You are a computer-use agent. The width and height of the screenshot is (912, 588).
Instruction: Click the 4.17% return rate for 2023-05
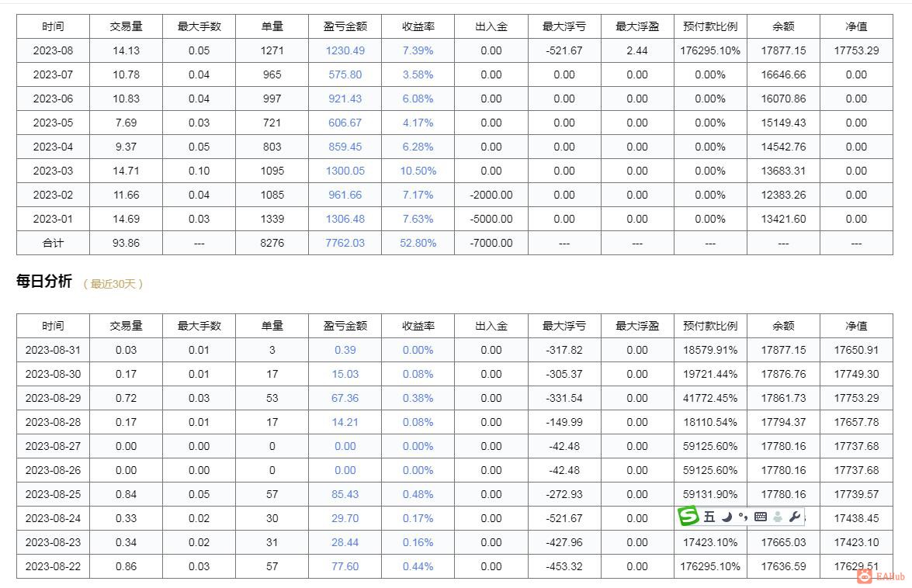click(x=418, y=123)
